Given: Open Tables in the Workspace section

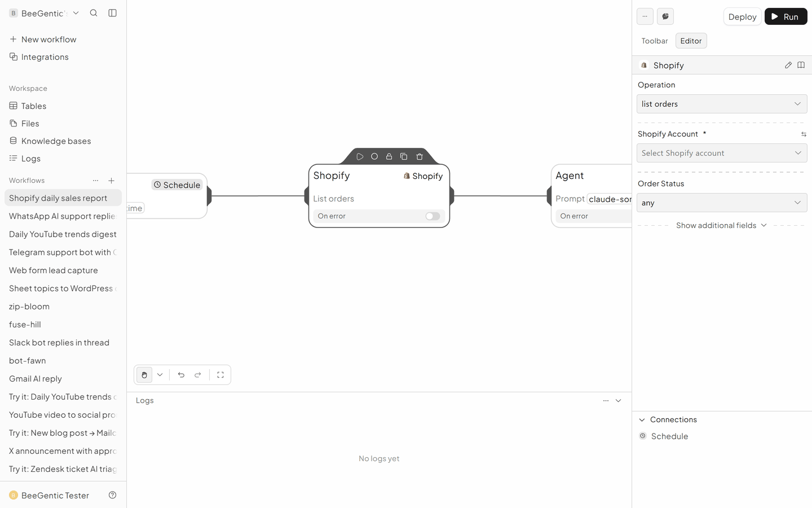Looking at the screenshot, I should (63, 106).
